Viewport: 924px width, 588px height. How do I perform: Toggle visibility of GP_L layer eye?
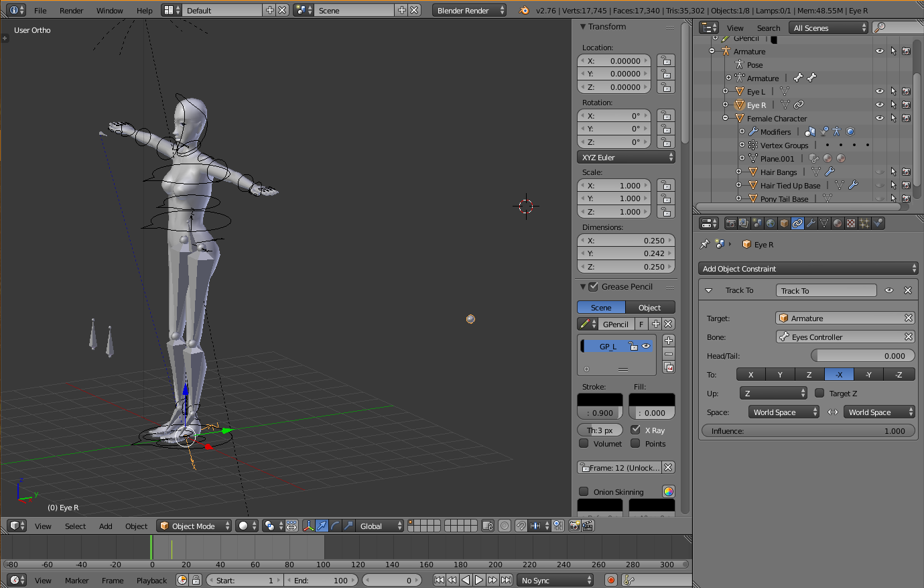[x=646, y=346]
